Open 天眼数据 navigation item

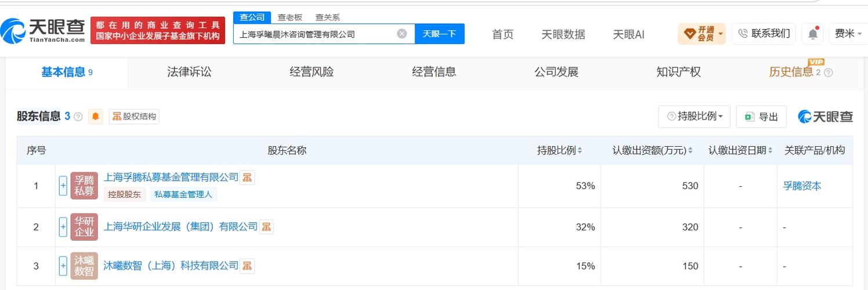563,34
